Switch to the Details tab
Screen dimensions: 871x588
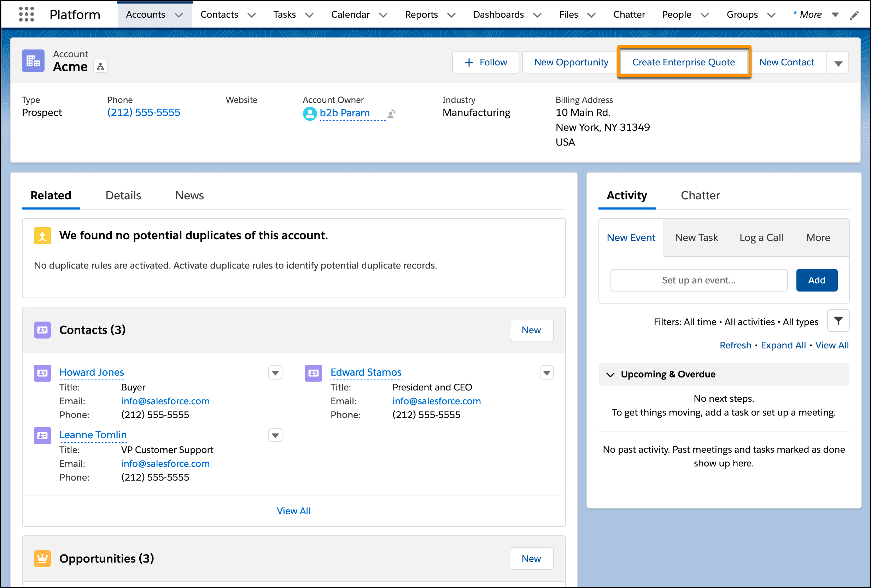(123, 195)
